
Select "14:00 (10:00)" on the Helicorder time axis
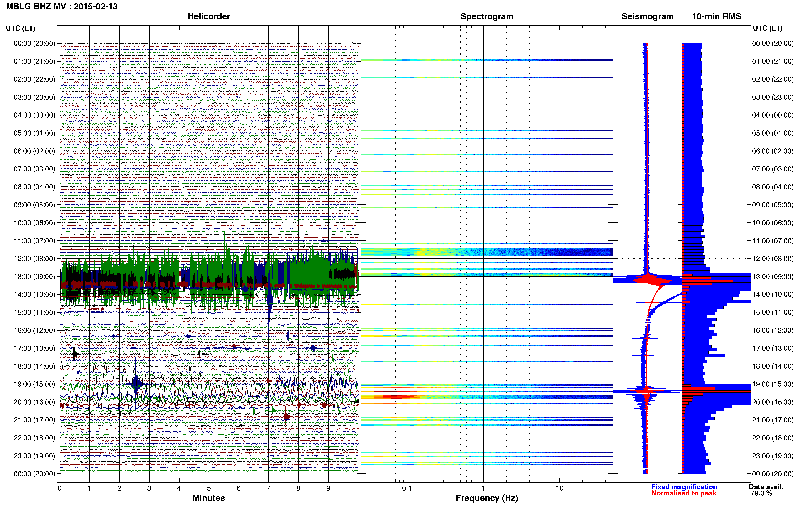coord(34,295)
